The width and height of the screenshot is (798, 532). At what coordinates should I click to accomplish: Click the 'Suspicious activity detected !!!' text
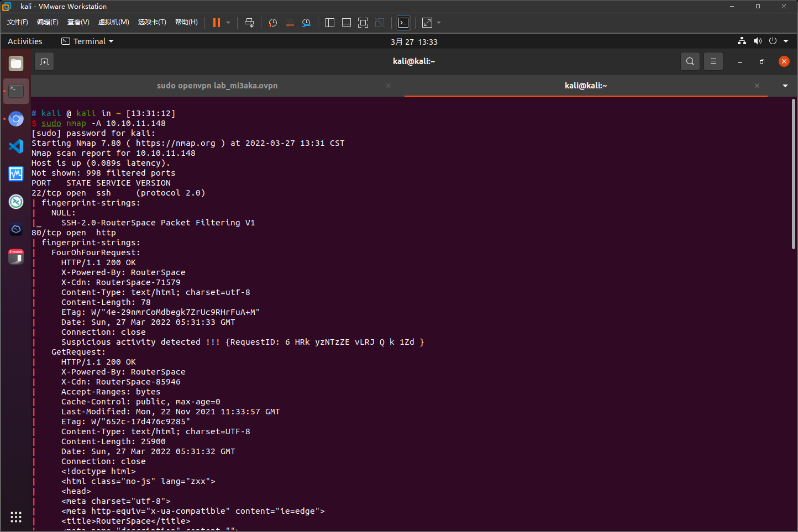click(x=141, y=342)
